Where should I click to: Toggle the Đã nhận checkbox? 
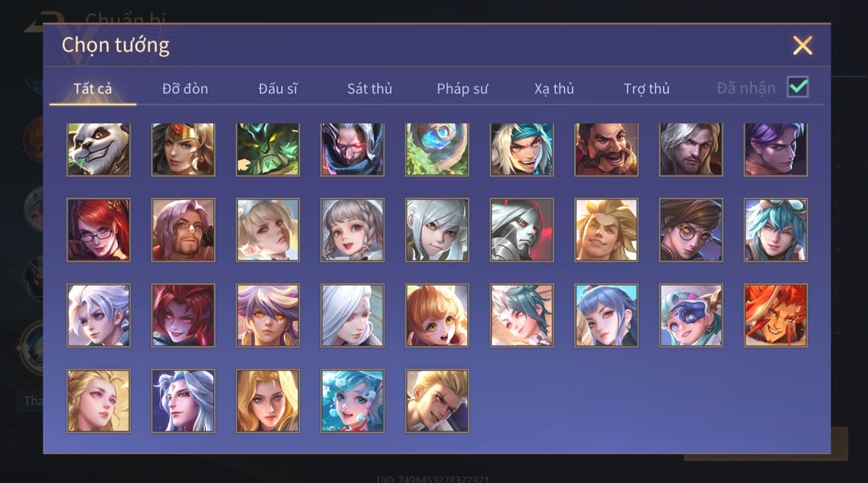(798, 87)
